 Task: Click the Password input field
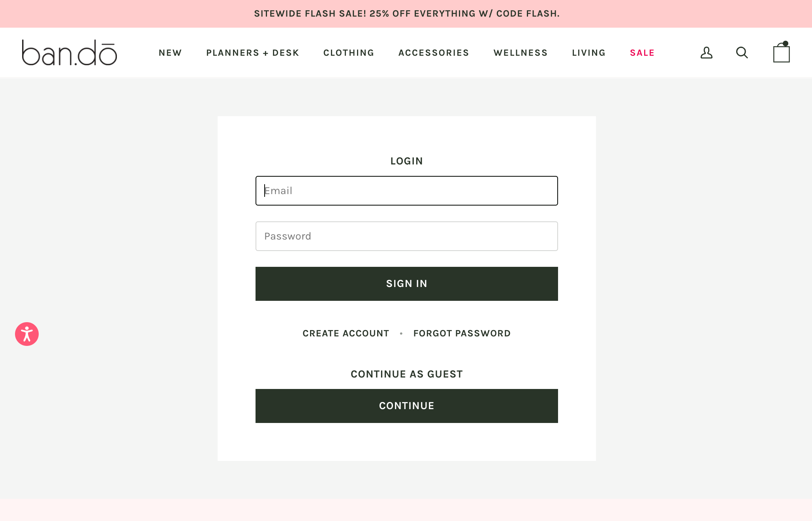pyautogui.click(x=406, y=236)
